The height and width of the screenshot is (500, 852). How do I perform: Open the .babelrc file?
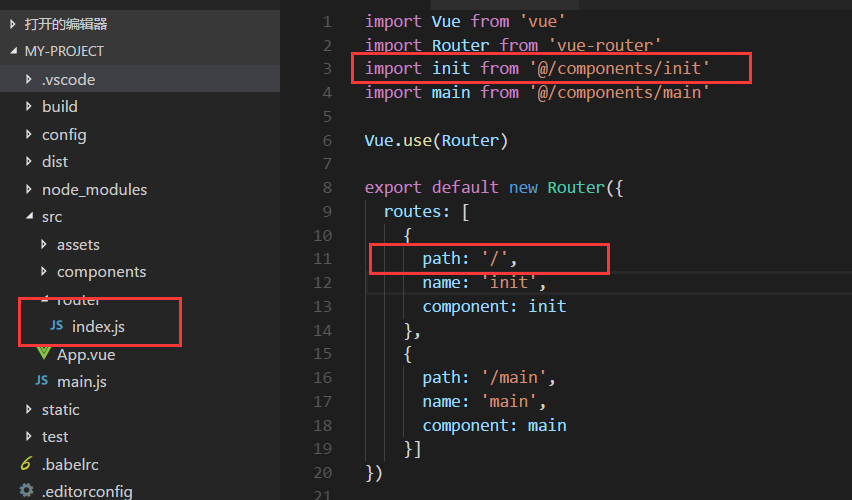point(70,465)
